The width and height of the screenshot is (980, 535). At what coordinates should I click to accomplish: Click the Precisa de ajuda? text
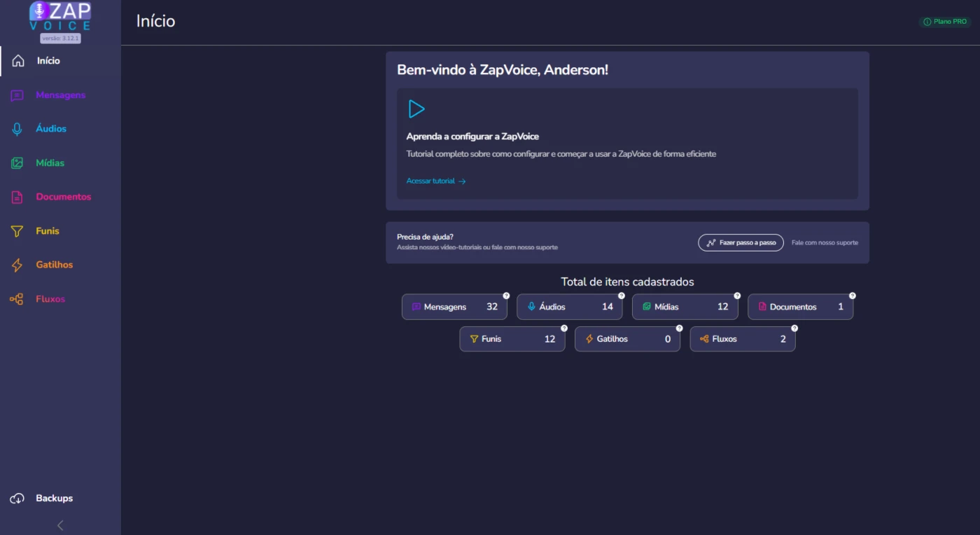pos(425,237)
